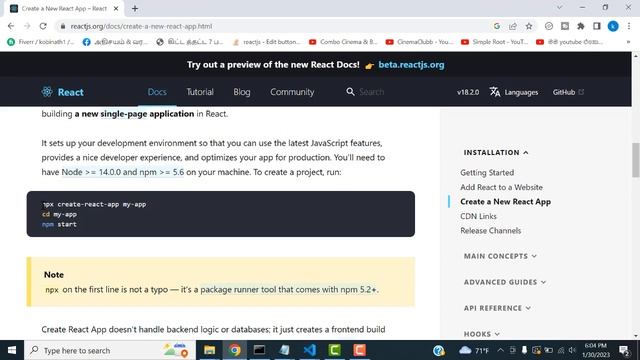Close the Create a New React App tab

(116, 9)
